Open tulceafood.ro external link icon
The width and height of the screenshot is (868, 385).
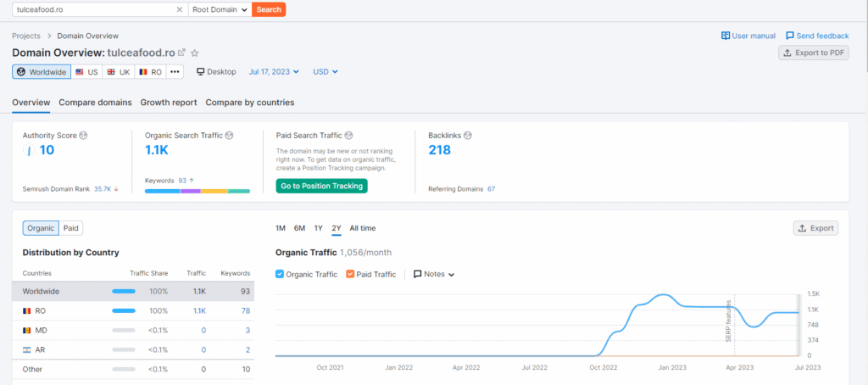point(181,53)
